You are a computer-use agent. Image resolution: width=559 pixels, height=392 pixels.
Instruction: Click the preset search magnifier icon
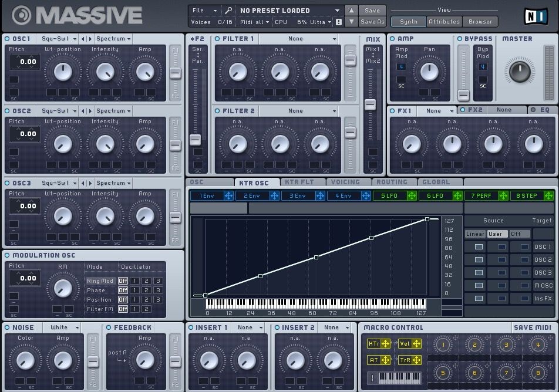coord(228,11)
